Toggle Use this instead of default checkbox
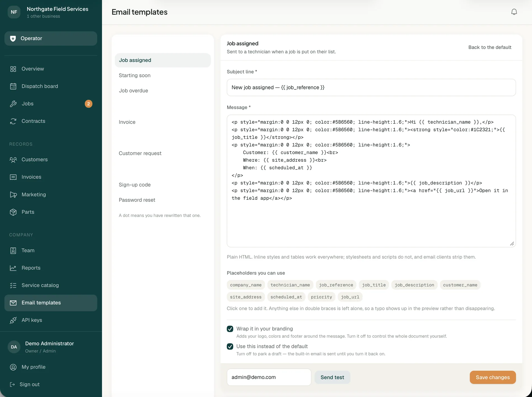 [x=230, y=347]
